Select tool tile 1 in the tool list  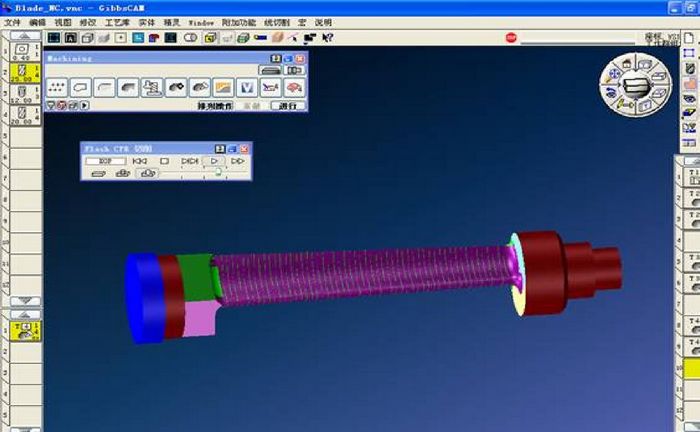tap(25, 51)
